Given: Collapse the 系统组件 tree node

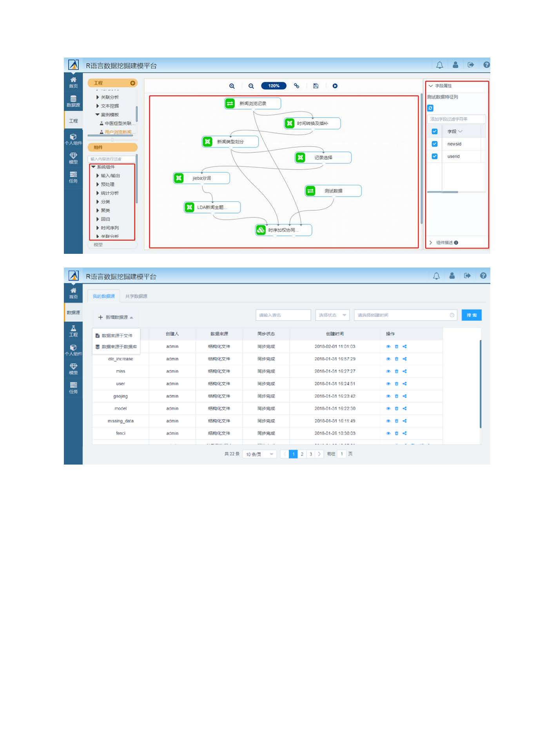Looking at the screenshot, I should click(x=93, y=167).
